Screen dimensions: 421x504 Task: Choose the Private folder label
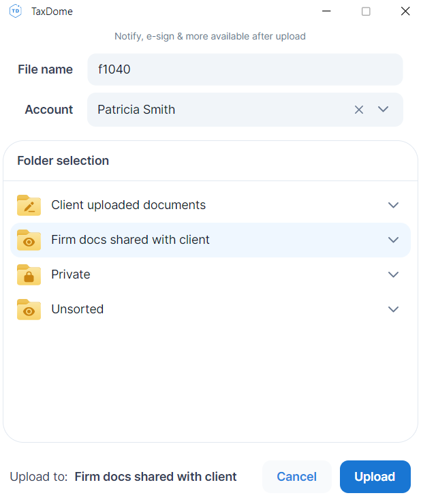[x=71, y=274]
